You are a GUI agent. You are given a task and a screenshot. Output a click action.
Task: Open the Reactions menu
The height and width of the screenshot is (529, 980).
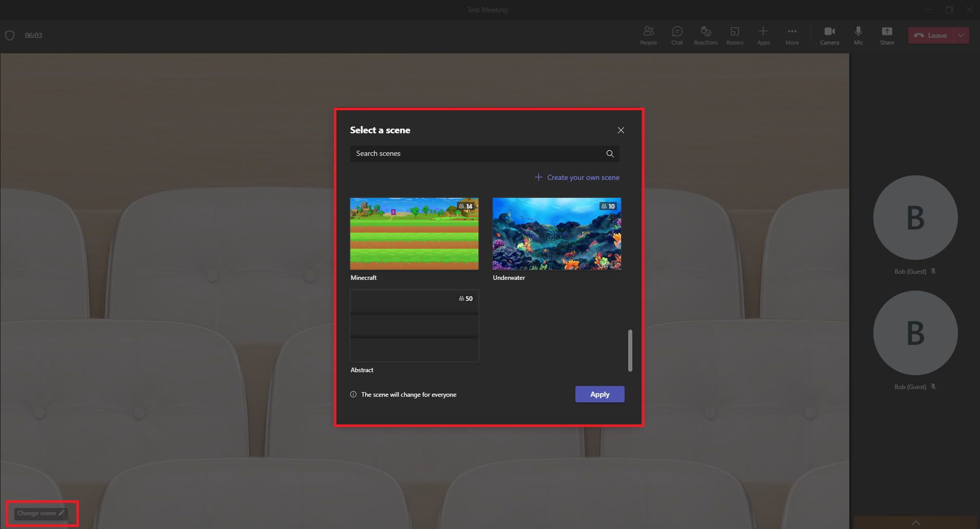[x=706, y=35]
